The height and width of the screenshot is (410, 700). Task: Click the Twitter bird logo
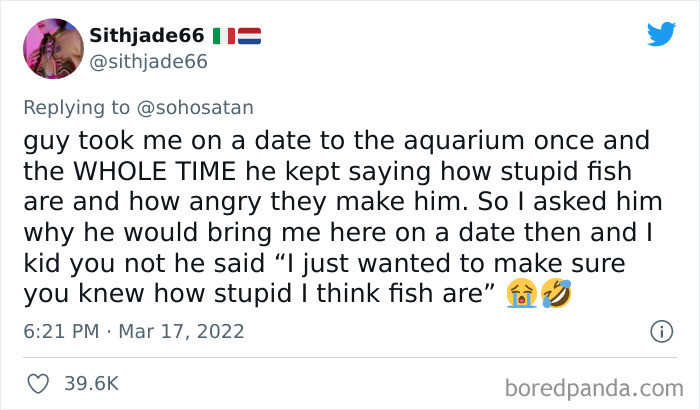(661, 34)
